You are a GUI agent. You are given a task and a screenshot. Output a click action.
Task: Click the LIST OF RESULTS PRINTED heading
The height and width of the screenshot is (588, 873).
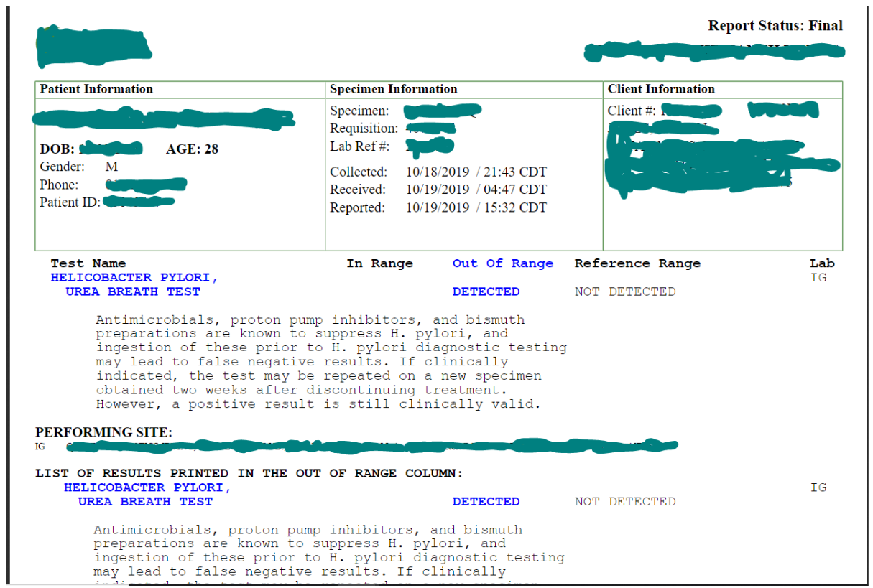(x=249, y=474)
